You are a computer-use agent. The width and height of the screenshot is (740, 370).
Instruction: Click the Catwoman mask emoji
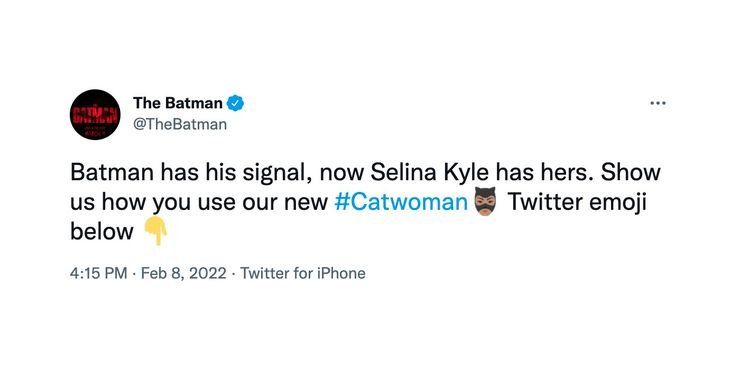coord(486,202)
